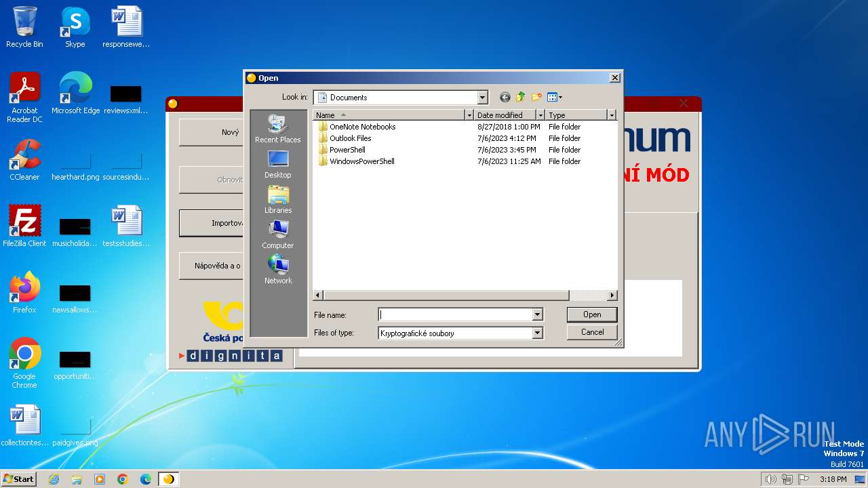Open the Type column filter arrow
The height and width of the screenshot is (488, 868).
[612, 115]
